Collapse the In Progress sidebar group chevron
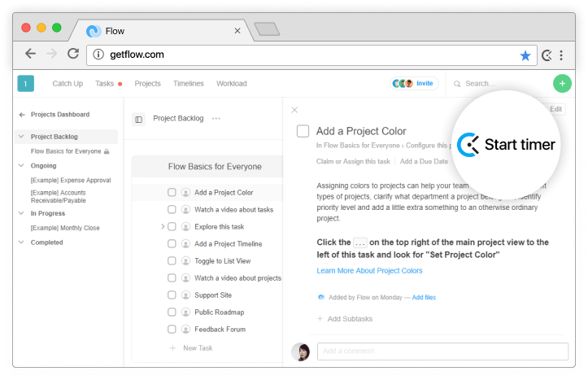Image resolution: width=588 pixels, height=380 pixels. (x=21, y=213)
